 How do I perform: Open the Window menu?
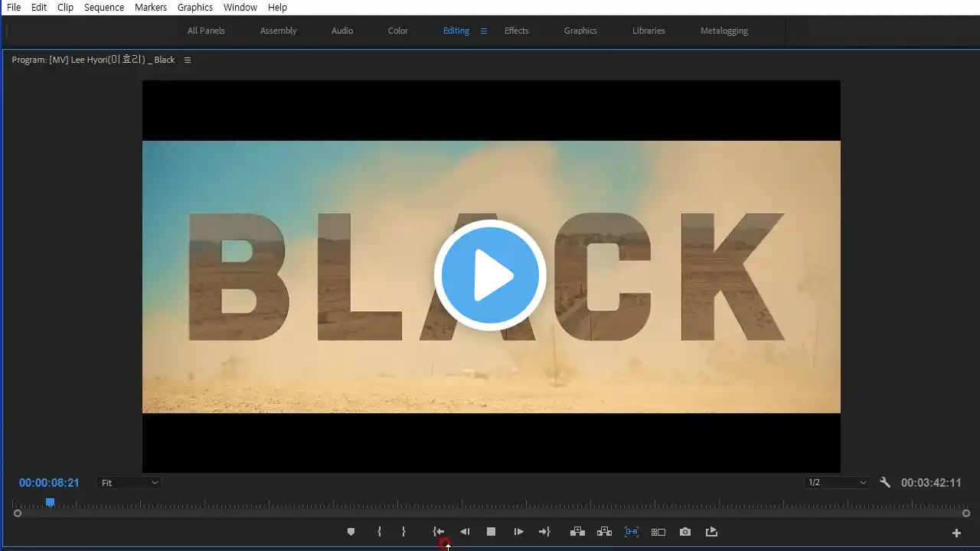click(x=240, y=7)
